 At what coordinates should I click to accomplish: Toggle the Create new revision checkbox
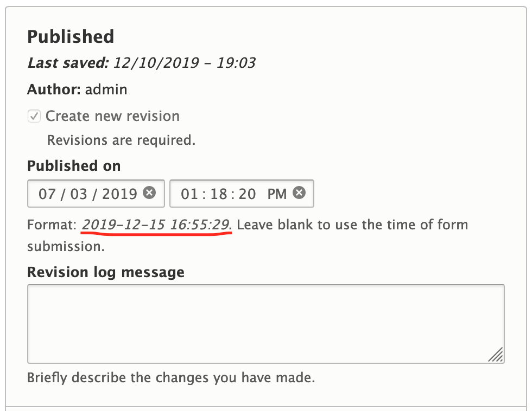click(34, 116)
